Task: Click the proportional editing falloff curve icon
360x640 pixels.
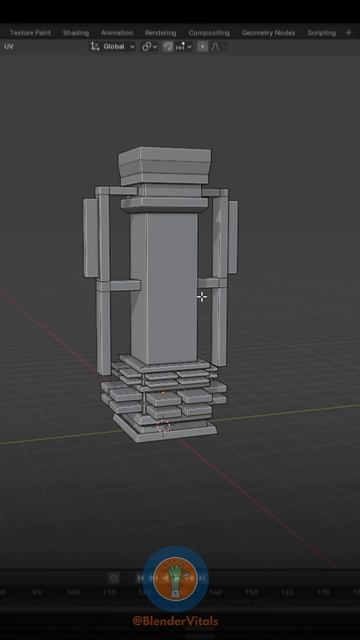Action: tap(216, 47)
